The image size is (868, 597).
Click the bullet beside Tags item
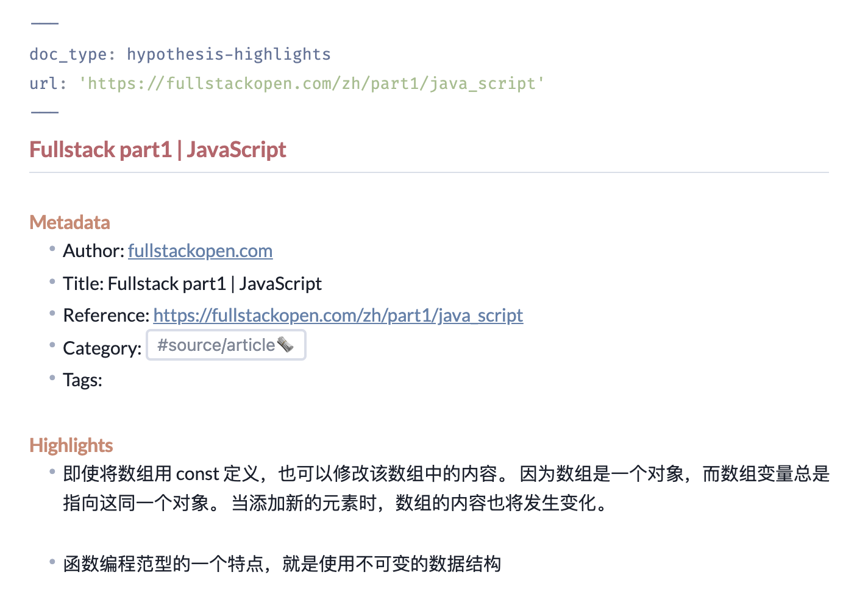(x=52, y=378)
